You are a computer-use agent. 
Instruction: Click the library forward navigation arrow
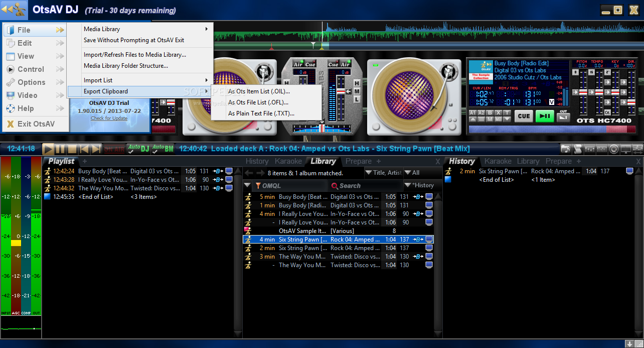[260, 173]
